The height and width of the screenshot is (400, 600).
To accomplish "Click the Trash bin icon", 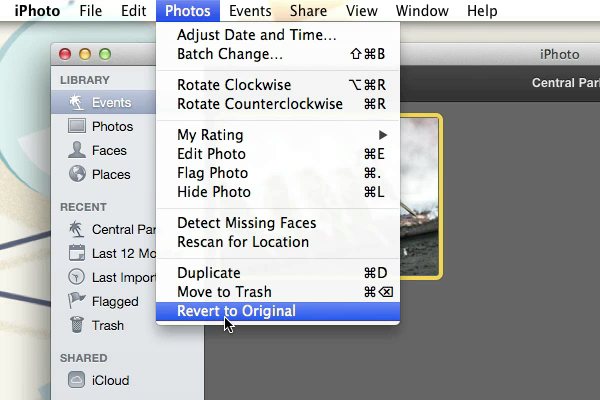I will 77,325.
